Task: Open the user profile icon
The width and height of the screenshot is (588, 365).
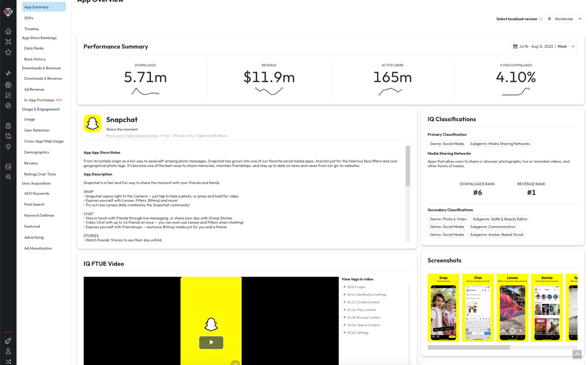Action: tap(8, 351)
